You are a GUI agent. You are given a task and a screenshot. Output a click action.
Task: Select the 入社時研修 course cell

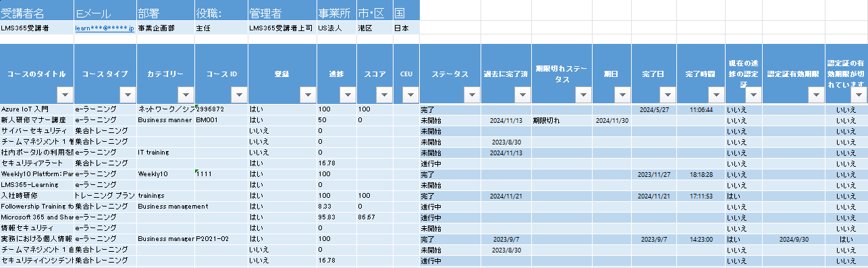pyautogui.click(x=36, y=195)
